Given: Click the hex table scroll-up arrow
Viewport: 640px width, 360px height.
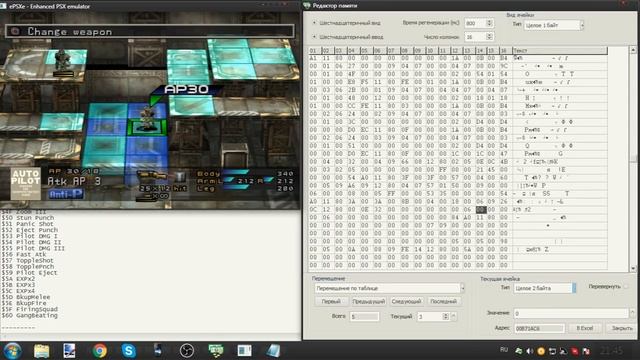Looking at the screenshot, I should 633,50.
